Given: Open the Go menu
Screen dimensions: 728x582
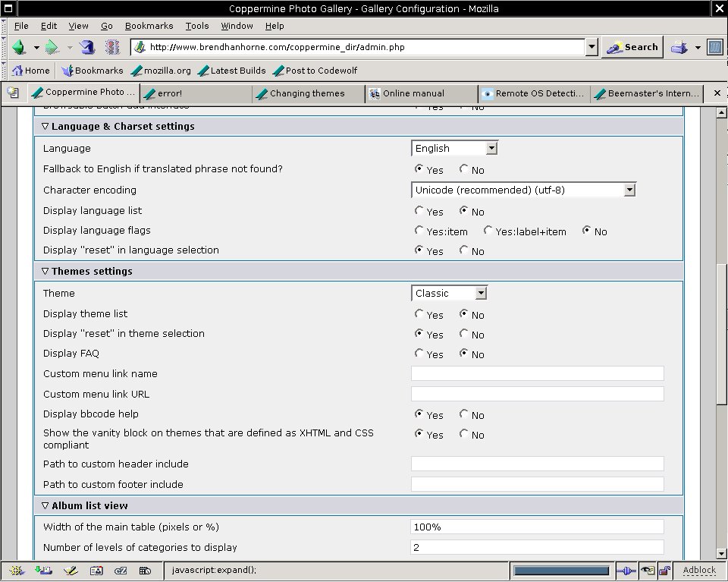Looking at the screenshot, I should click(x=107, y=26).
